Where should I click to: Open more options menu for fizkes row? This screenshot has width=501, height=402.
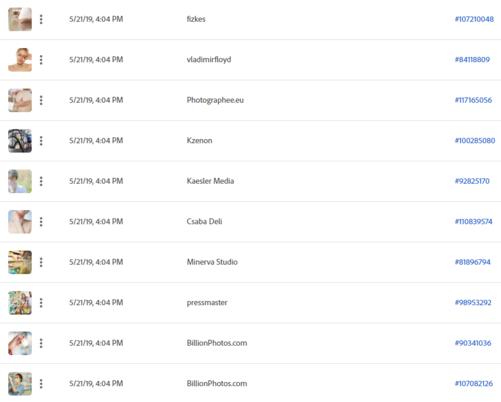coord(41,19)
